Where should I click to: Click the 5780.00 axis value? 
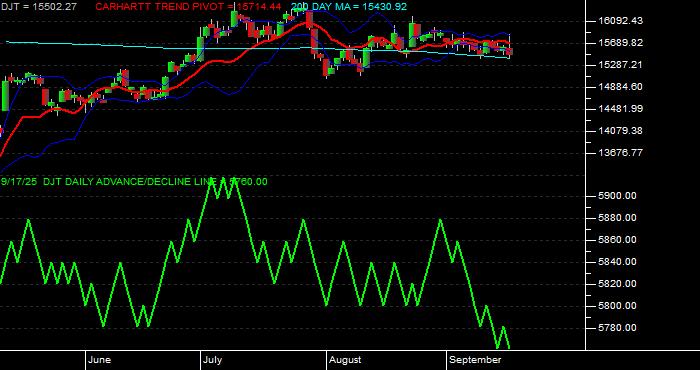[617, 328]
